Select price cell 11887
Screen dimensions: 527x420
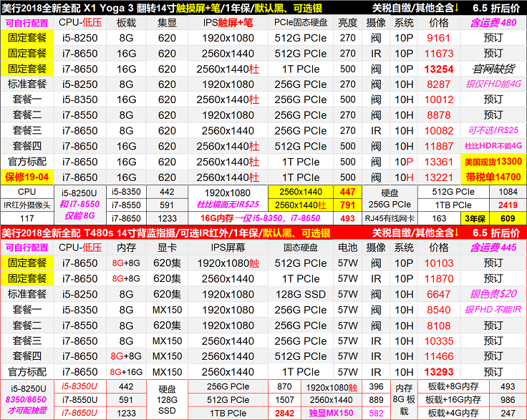438,146
